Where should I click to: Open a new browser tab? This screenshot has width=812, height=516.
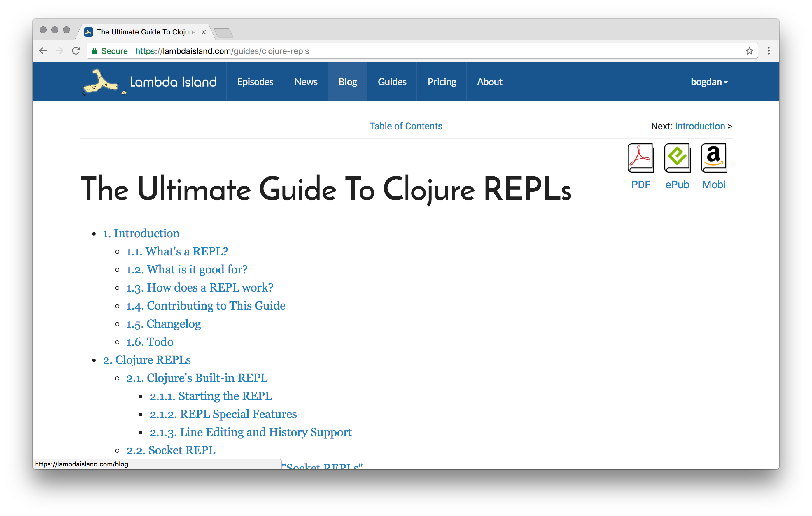point(224,33)
